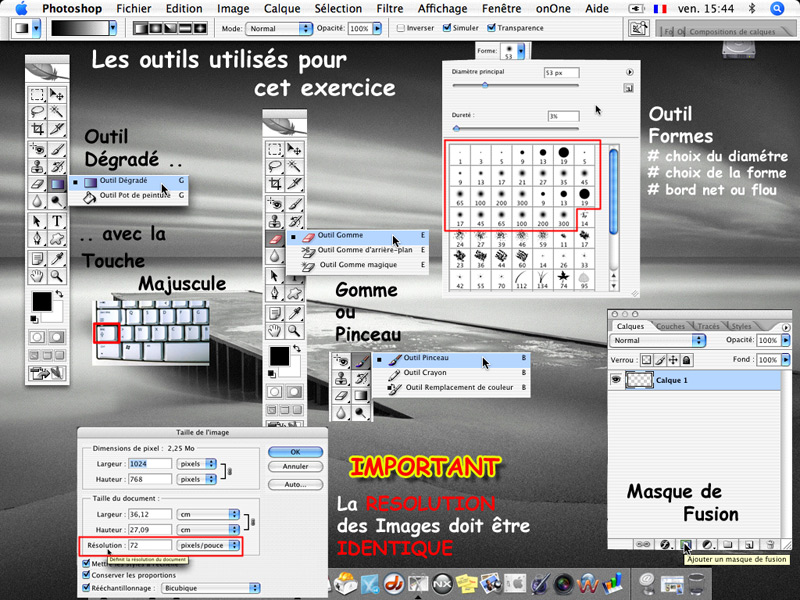Click the delete layer trash icon

click(770, 544)
